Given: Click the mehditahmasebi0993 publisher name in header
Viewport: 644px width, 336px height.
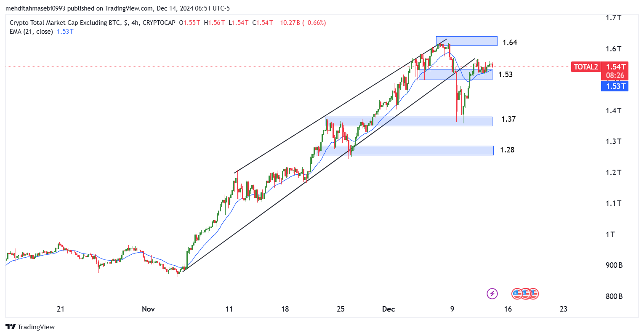Looking at the screenshot, I should pos(35,8).
